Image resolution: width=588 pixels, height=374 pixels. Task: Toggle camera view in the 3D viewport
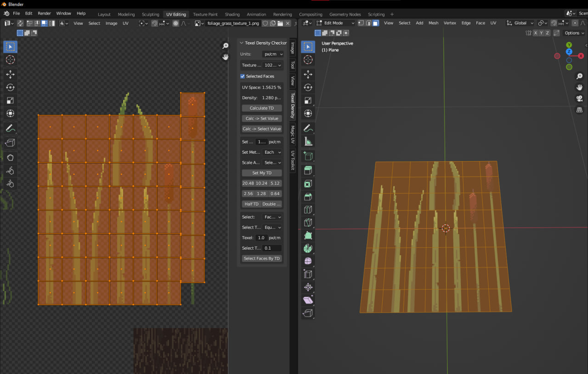(x=579, y=99)
